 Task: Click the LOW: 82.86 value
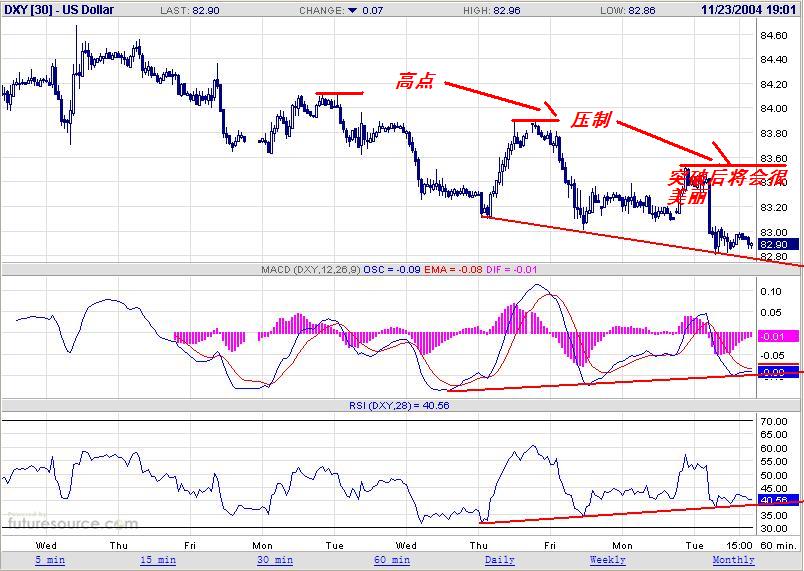pyautogui.click(x=628, y=10)
